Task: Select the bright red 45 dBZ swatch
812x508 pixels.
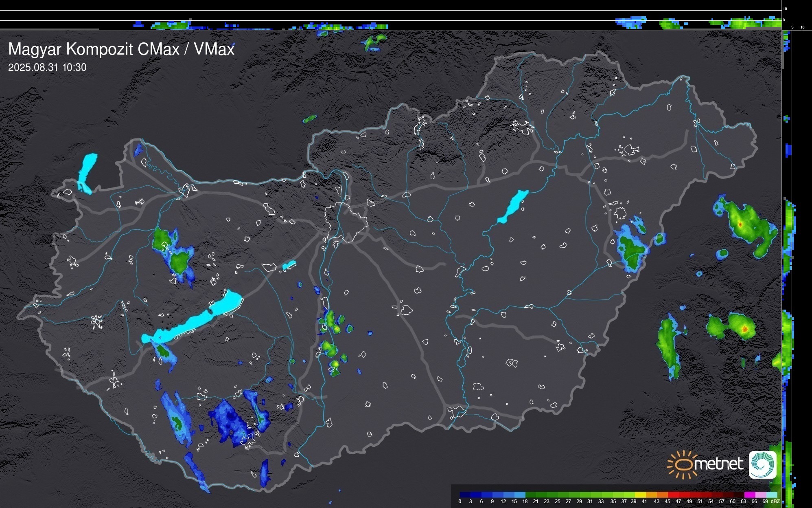Action: [673, 495]
